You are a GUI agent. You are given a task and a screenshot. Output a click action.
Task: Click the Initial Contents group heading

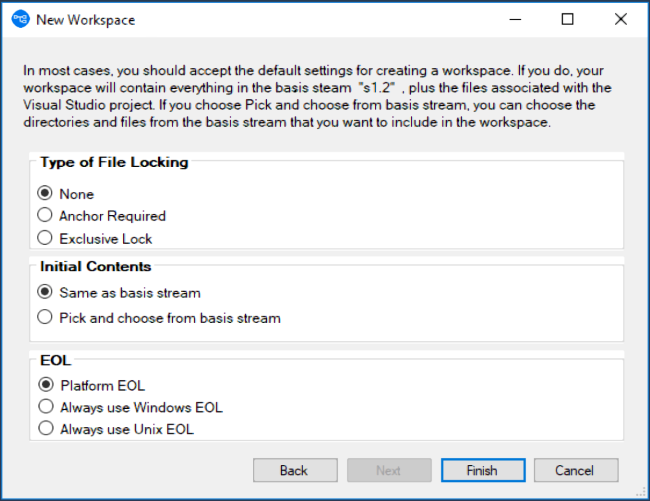(x=96, y=267)
